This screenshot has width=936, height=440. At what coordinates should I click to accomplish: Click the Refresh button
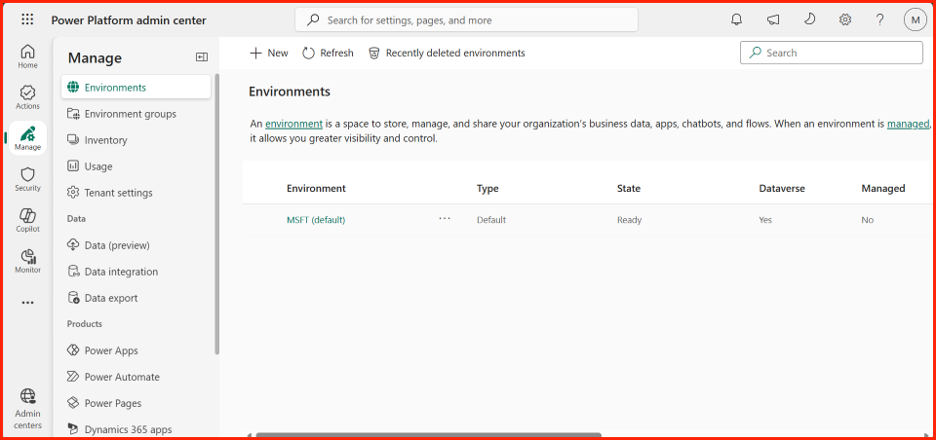tap(328, 53)
